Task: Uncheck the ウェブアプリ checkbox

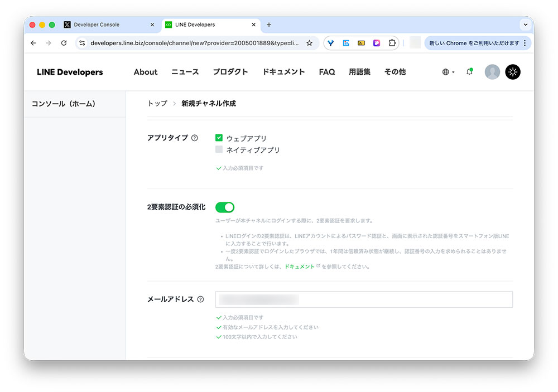Action: [x=219, y=138]
